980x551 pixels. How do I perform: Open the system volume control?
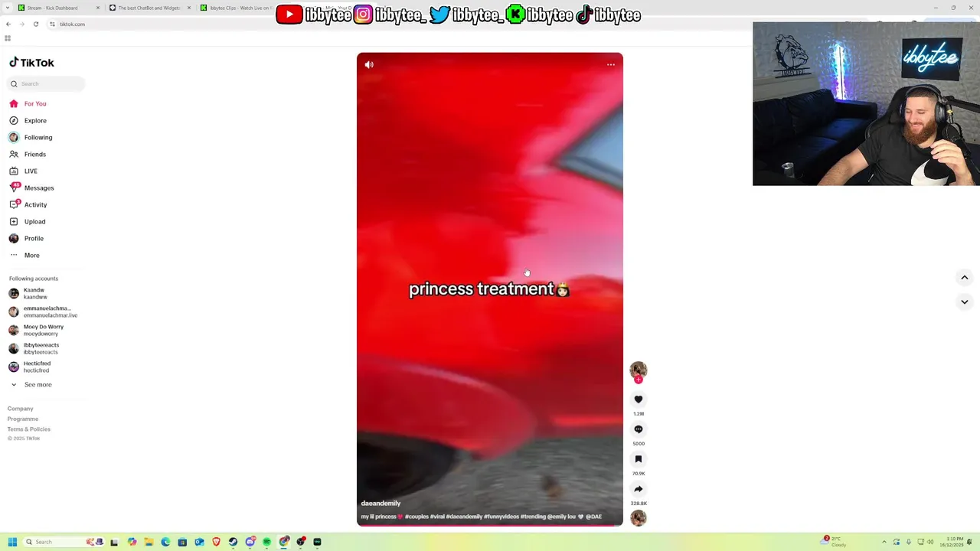932,542
